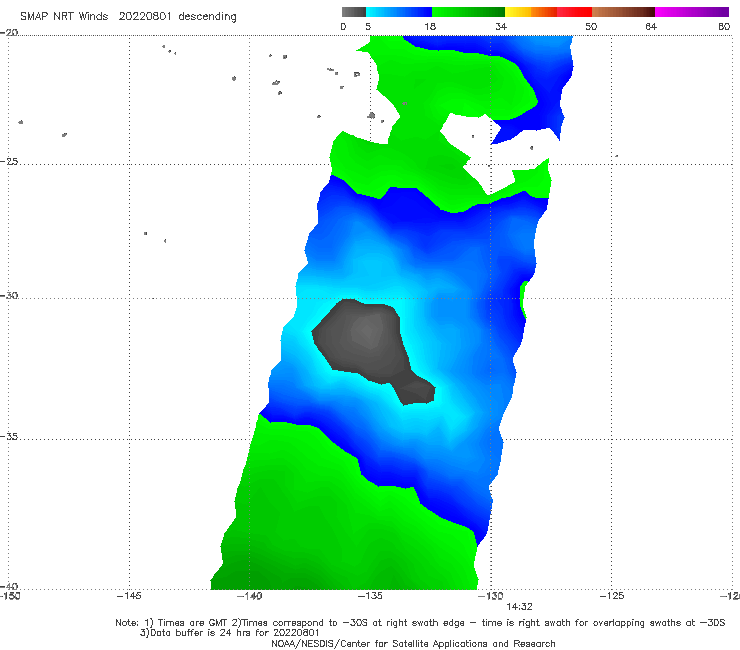Click the longitude label "-125"
This screenshot has height=650, width=740.
612,596
